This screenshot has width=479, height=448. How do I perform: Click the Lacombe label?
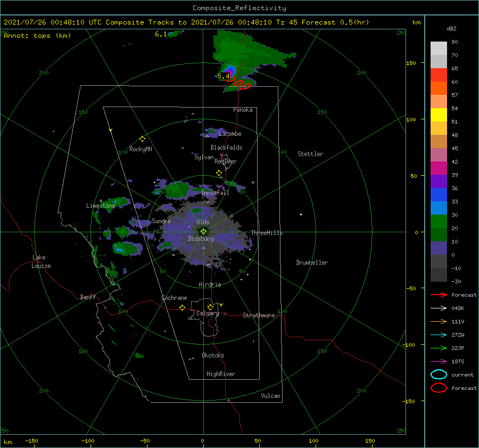(230, 134)
